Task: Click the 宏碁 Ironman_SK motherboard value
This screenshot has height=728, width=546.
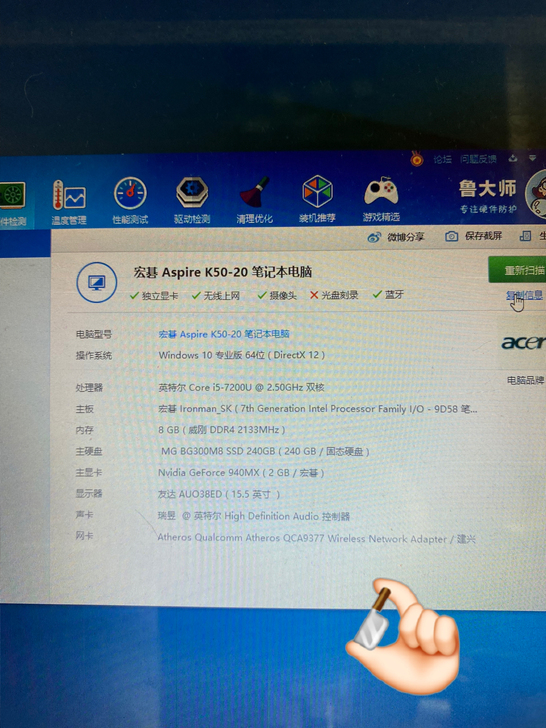Action: 318,409
